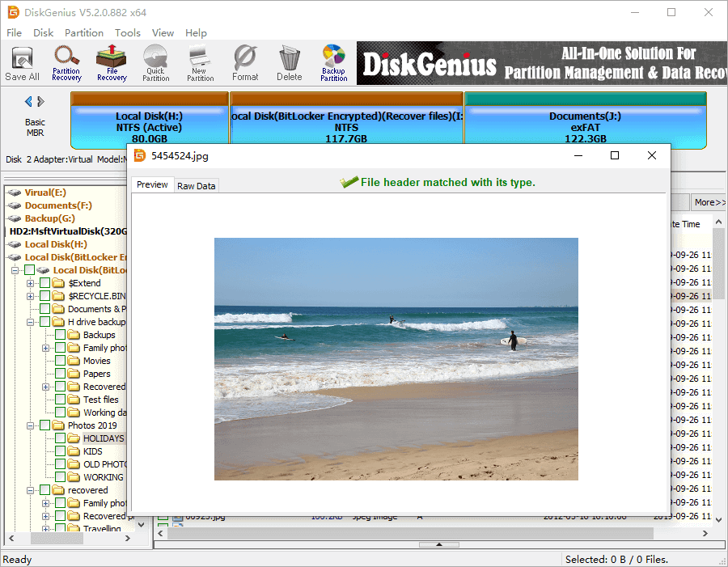Click the beach photo preview image
Screen dimensions: 728x567
point(396,358)
